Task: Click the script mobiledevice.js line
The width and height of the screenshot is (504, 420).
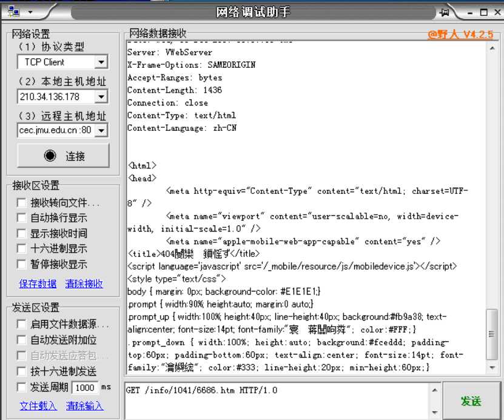Action: coord(292,266)
